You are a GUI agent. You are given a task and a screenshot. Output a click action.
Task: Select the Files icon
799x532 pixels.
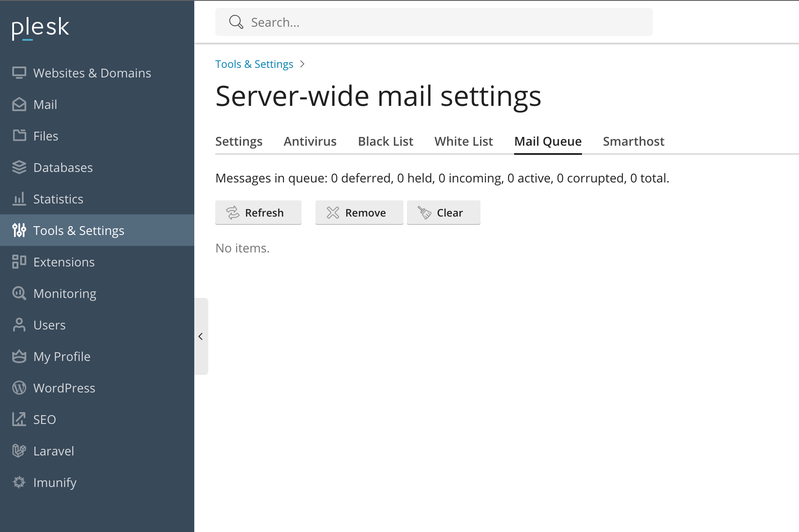coord(19,136)
